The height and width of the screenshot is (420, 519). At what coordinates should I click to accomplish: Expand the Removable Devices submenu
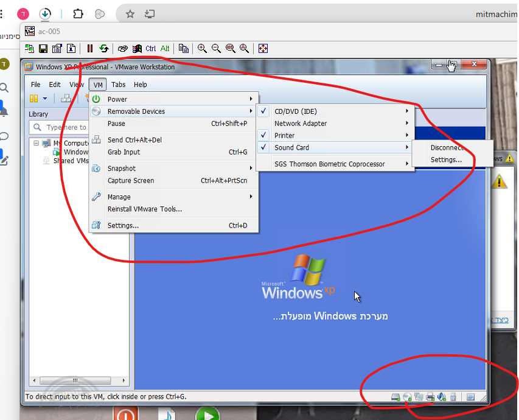tap(174, 111)
